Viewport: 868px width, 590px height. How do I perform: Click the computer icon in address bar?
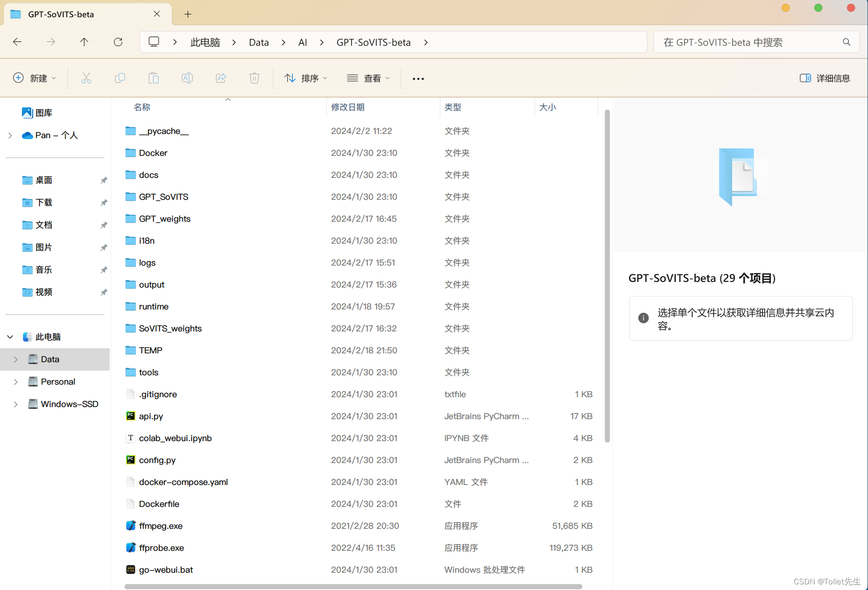pyautogui.click(x=154, y=42)
